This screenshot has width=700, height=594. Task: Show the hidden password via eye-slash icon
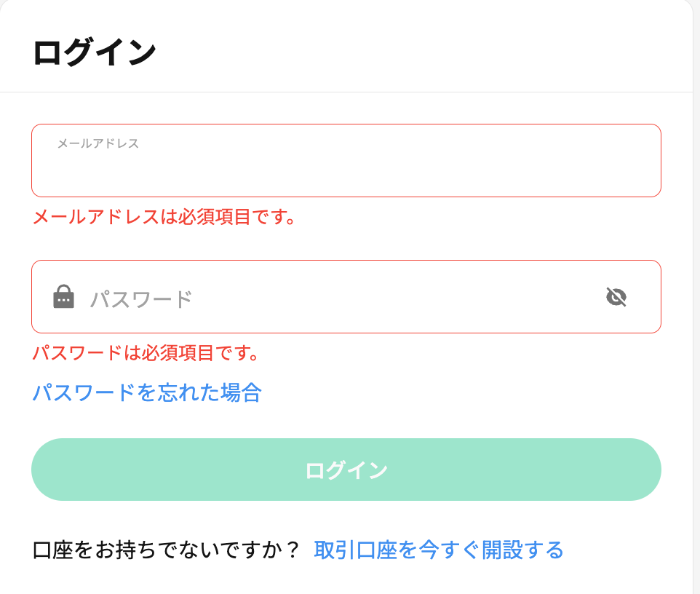616,297
